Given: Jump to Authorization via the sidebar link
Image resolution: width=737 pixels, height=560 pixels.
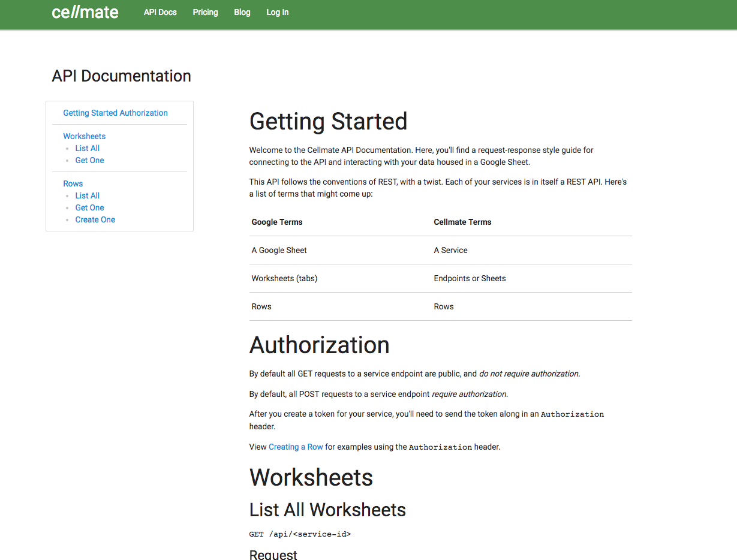Looking at the screenshot, I should click(x=143, y=113).
